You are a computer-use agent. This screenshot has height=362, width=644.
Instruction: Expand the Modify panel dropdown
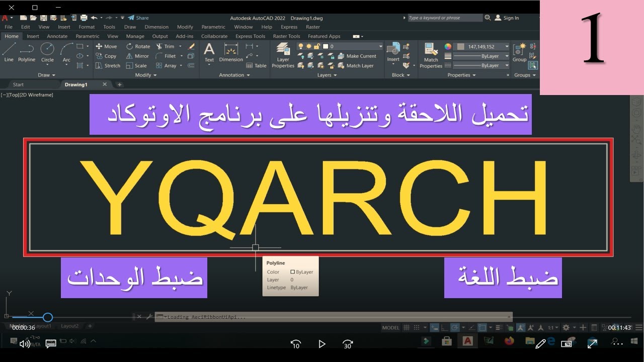(146, 75)
